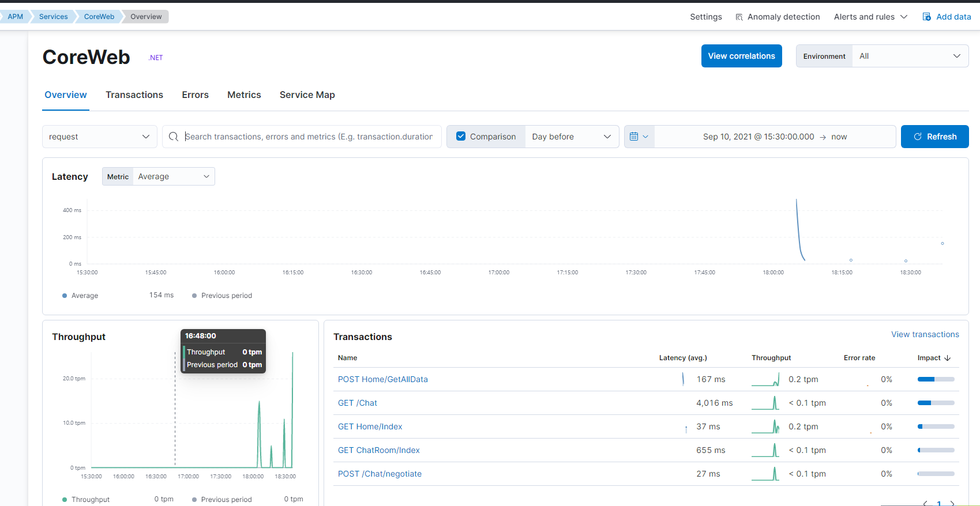Switch to the Errors tab
This screenshot has height=506, width=980.
click(196, 95)
